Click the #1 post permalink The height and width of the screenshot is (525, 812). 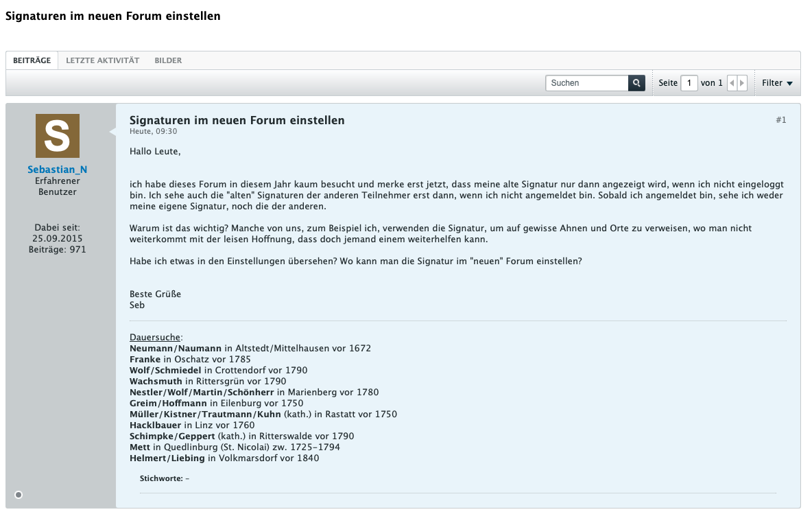pos(780,120)
